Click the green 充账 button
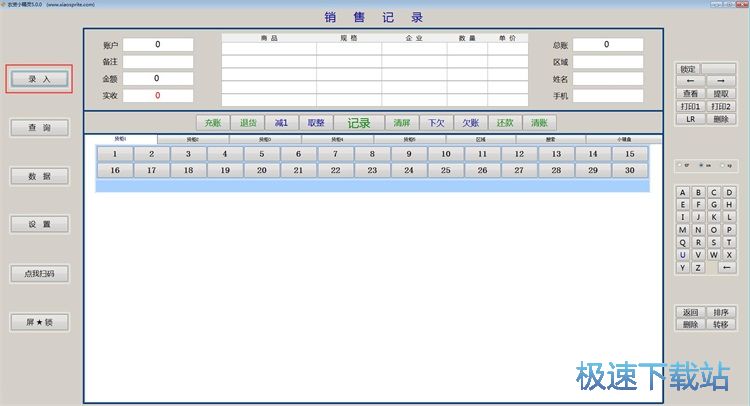This screenshot has width=750, height=406. click(213, 123)
